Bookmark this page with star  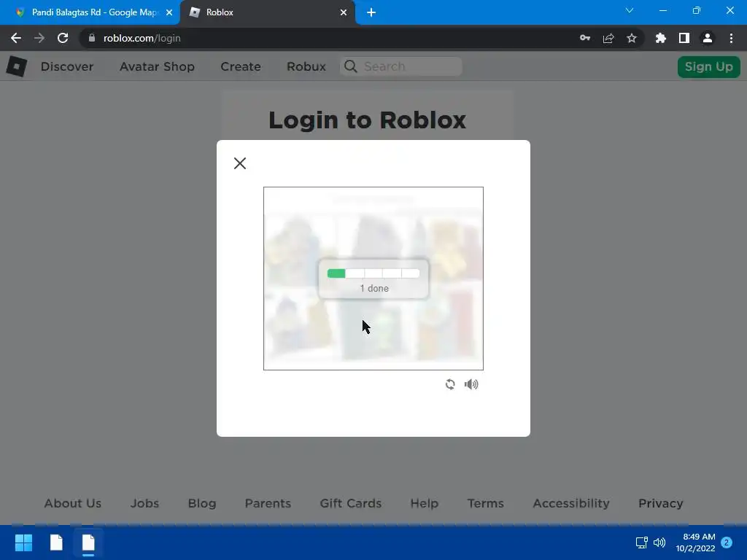point(632,38)
